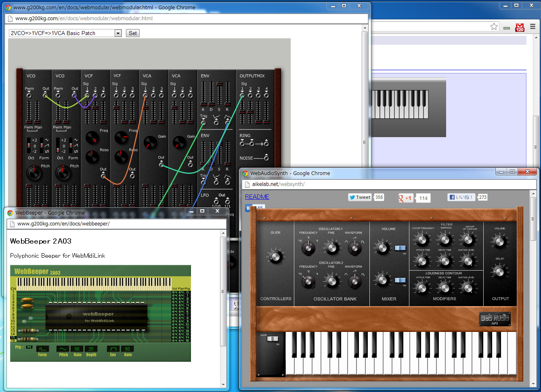Click the RING modulator output jack
The width and height of the screenshot is (541, 392).
point(266,144)
